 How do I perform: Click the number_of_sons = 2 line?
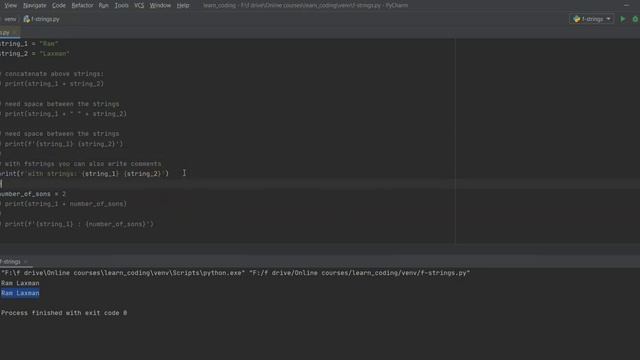tap(33, 194)
